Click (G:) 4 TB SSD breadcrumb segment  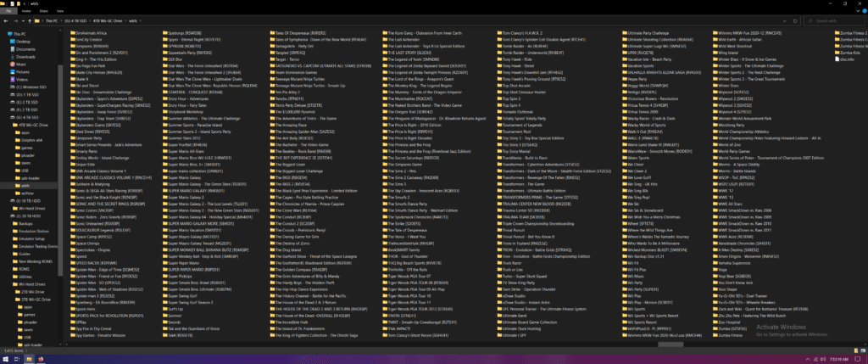tap(75, 21)
